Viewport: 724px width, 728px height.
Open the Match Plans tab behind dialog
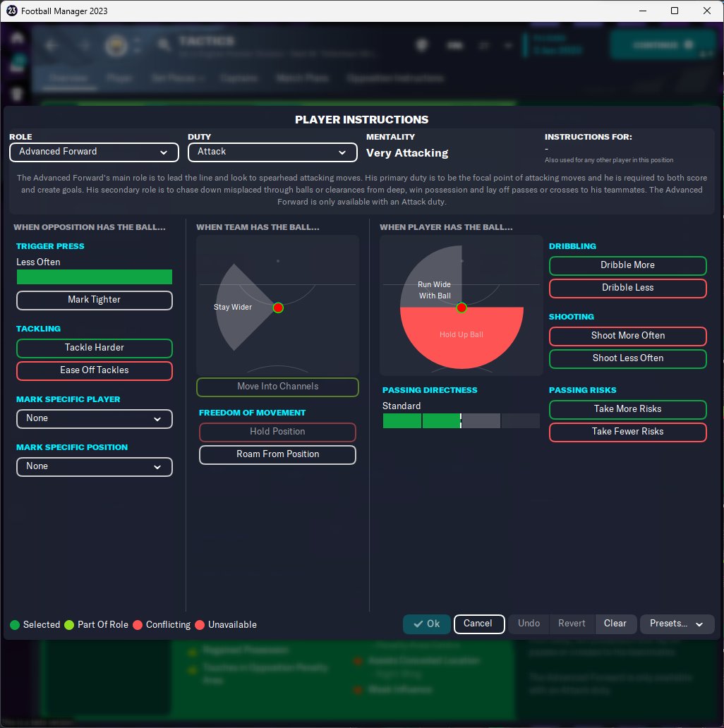(302, 78)
